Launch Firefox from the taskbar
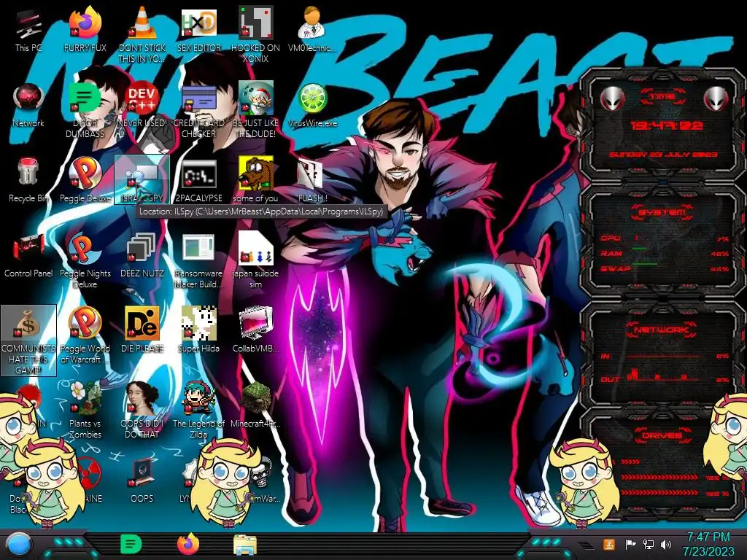Image resolution: width=747 pixels, height=560 pixels. coord(188,544)
